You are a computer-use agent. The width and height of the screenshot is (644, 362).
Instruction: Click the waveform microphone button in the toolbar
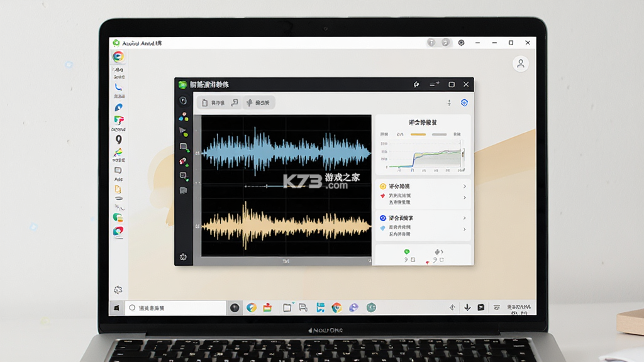(x=258, y=102)
